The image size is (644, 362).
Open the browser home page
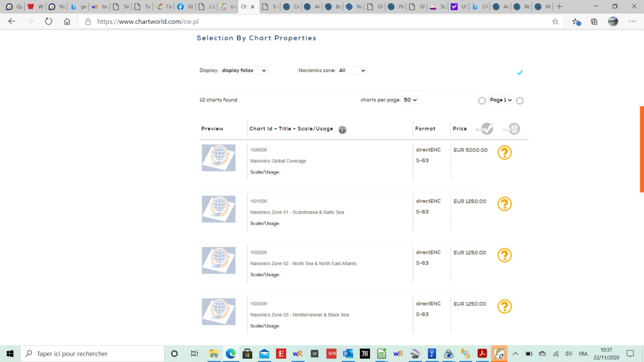click(67, 21)
